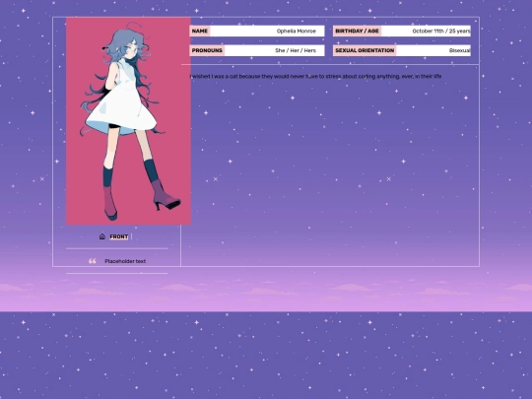Click the quotation mark icon
Screen dimensions: 532x399
tap(93, 261)
